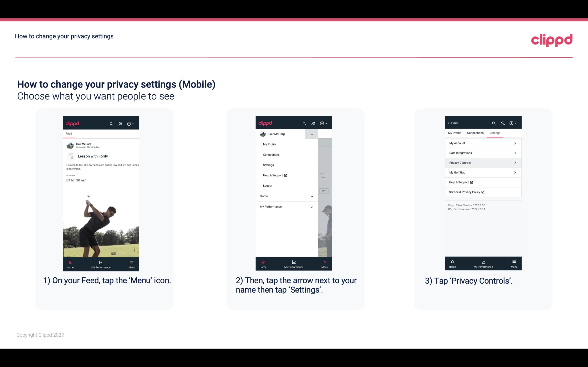Select the Settings tab in profile
The width and height of the screenshot is (588, 367).
495,133
